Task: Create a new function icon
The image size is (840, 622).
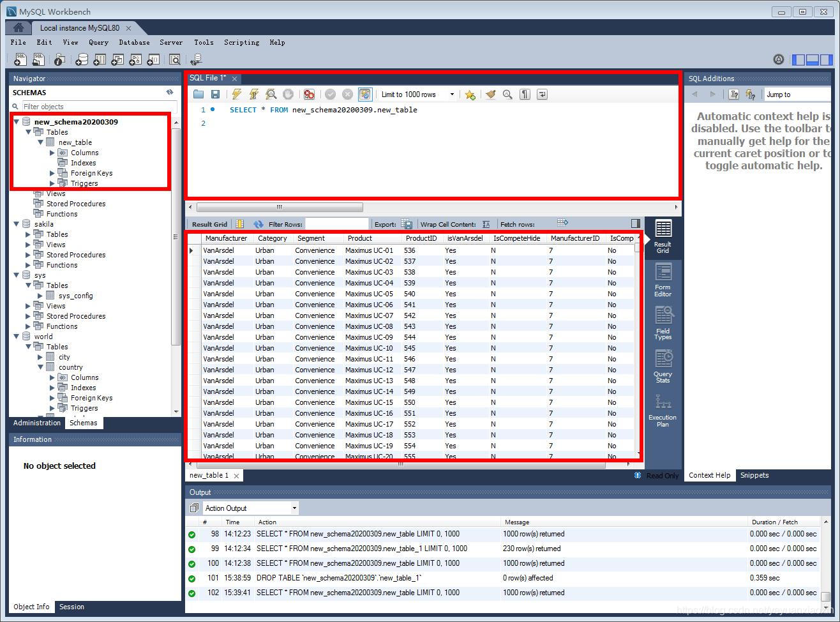Action: (153, 59)
